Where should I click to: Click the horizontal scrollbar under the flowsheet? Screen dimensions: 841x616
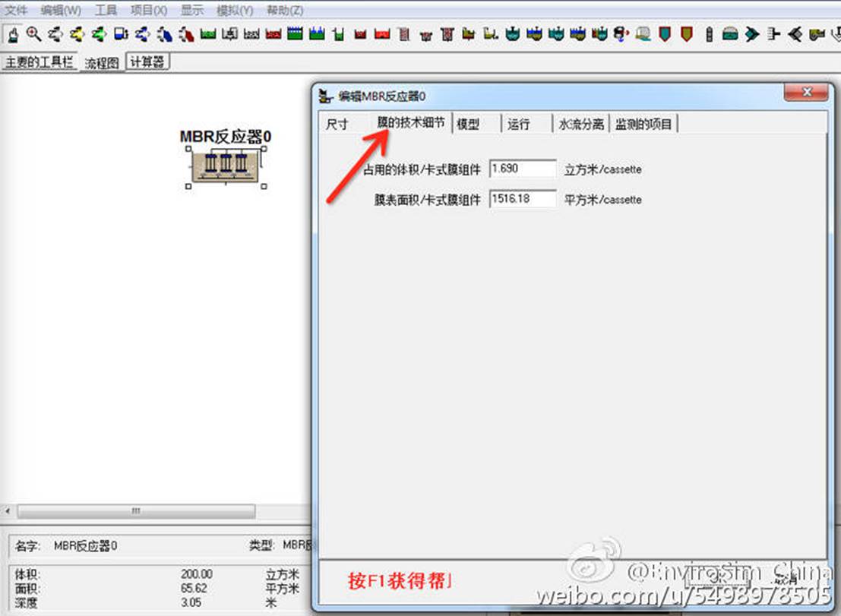137,511
